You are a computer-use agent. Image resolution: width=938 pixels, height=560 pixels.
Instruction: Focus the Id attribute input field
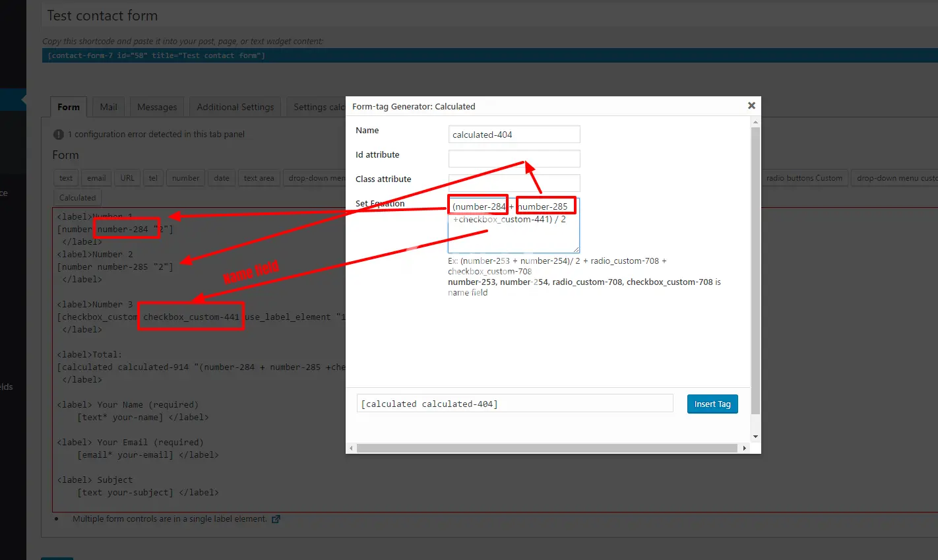[x=514, y=159]
